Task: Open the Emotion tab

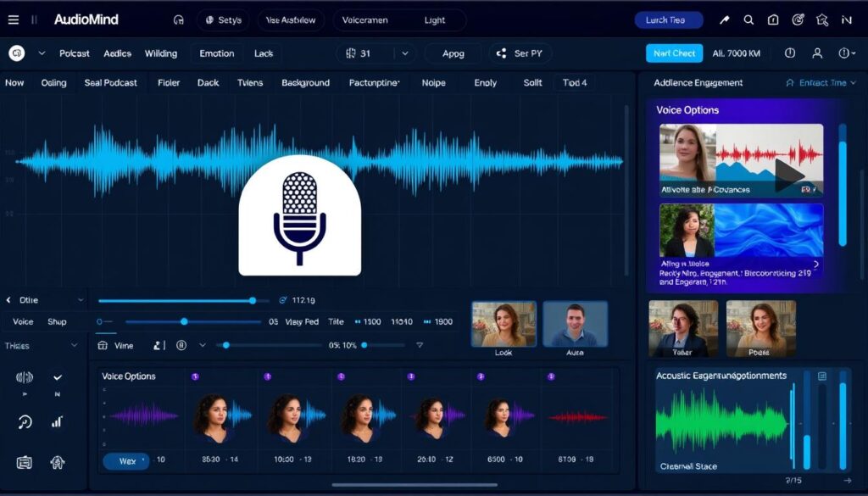Action: [217, 53]
